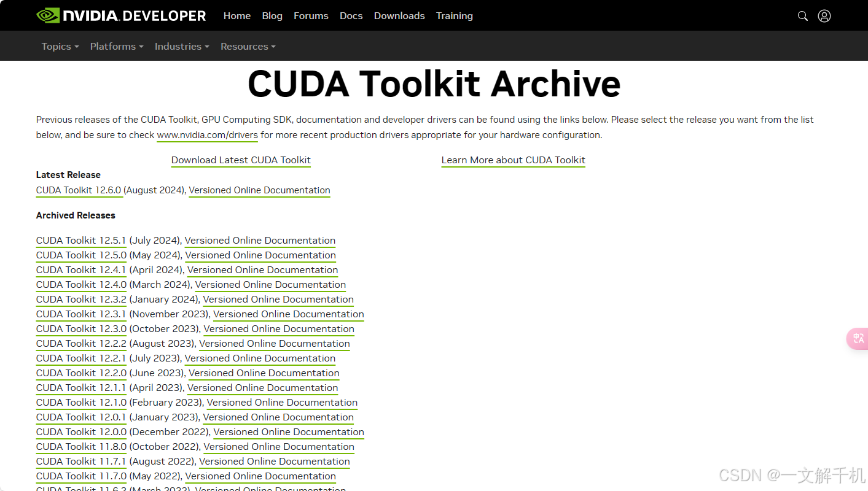Screen dimensions: 868x491
Task: Open the Blog menu item
Action: tap(272, 15)
